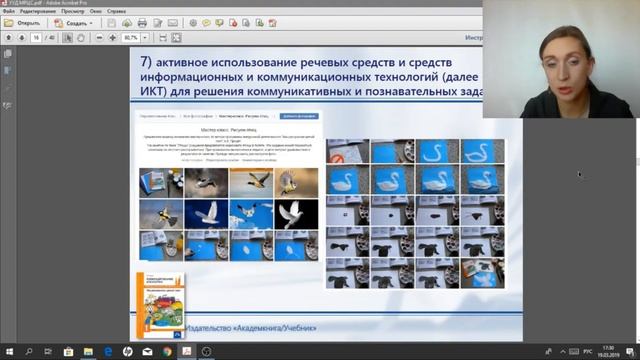The width and height of the screenshot is (640, 360).
Task: Click the add sticky note comment icon
Action: point(206,23)
